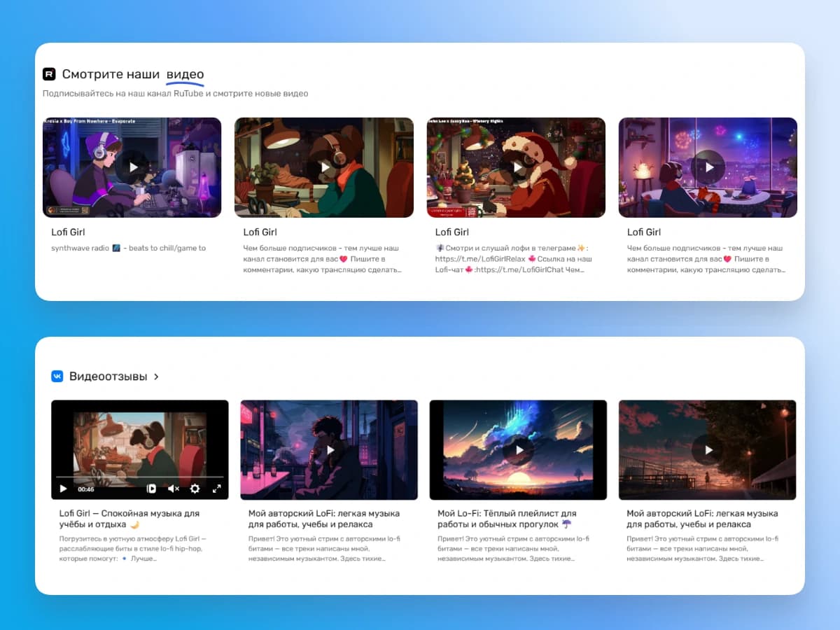
Task: Open 'Lofi Girl' title under the lamp-lit desk thumbnail
Action: [x=260, y=232]
